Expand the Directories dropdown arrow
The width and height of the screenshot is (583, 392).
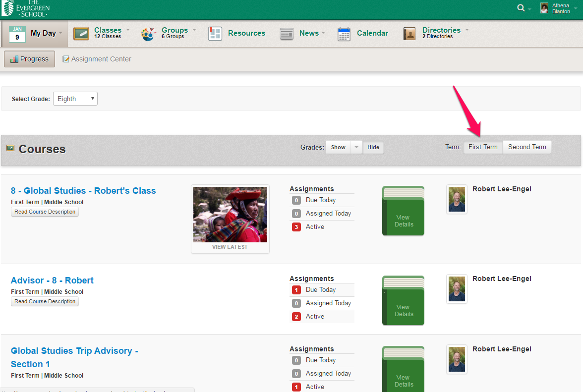click(467, 29)
